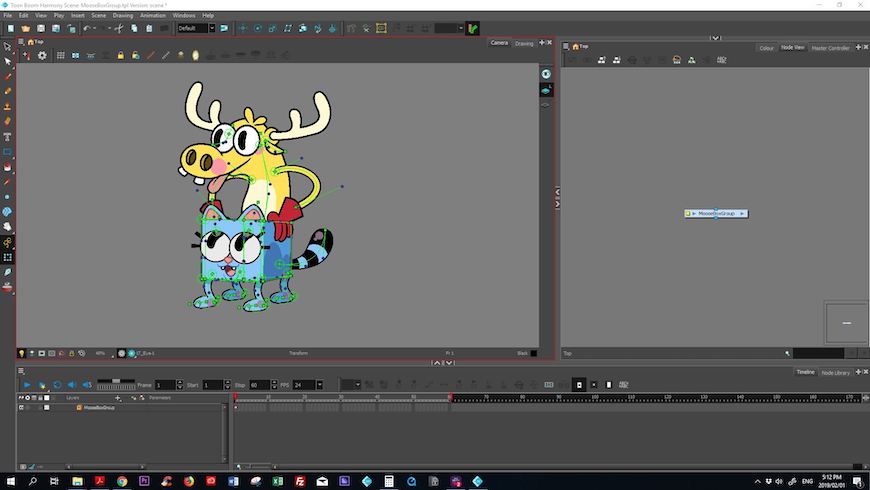Toggle the sound playback speaker button
The height and width of the screenshot is (490, 870).
72,385
